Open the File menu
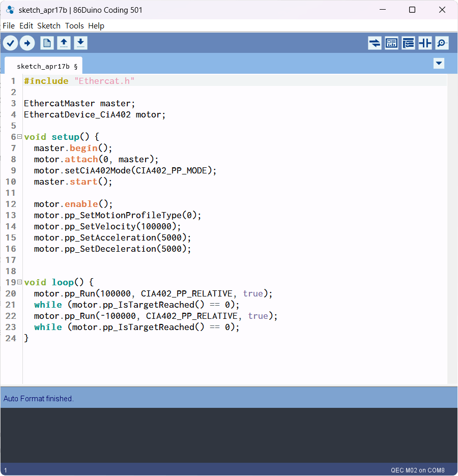458x476 pixels. click(9, 26)
